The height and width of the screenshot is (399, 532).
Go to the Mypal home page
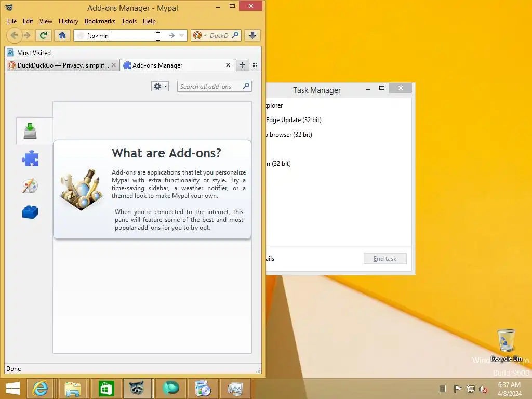point(62,35)
